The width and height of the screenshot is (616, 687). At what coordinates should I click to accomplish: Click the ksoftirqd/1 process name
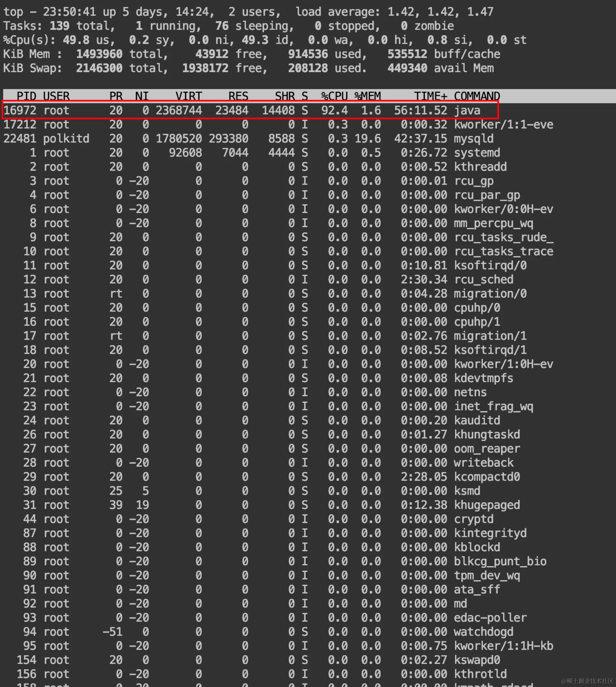tap(490, 350)
